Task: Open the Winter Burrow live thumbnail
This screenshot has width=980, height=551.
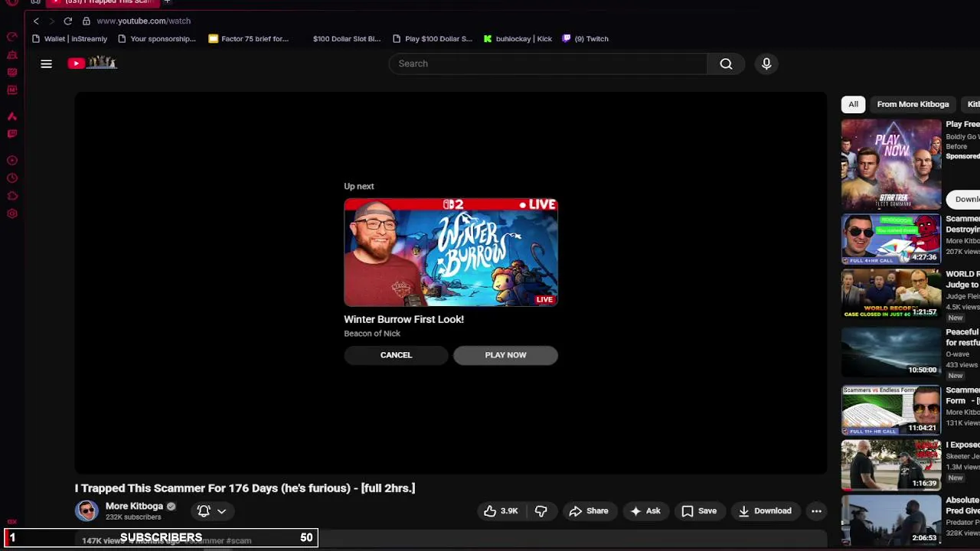Action: click(451, 253)
